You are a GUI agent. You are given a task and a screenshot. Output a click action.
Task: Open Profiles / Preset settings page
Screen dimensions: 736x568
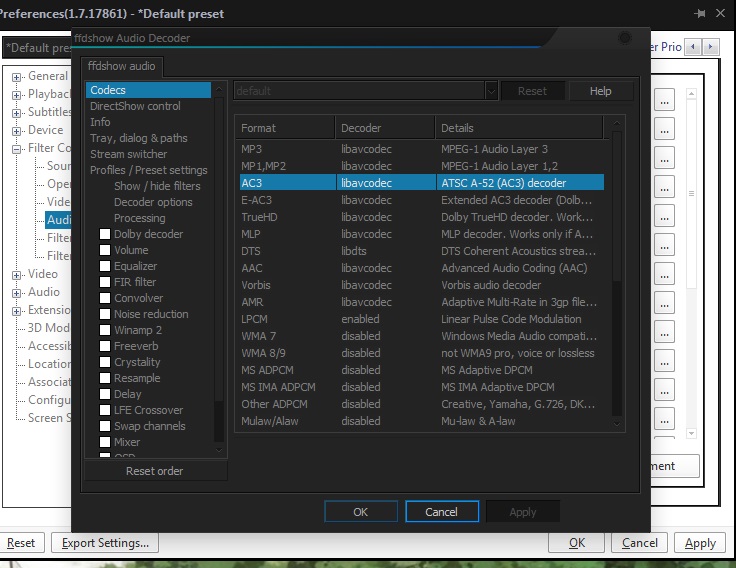click(x=149, y=170)
